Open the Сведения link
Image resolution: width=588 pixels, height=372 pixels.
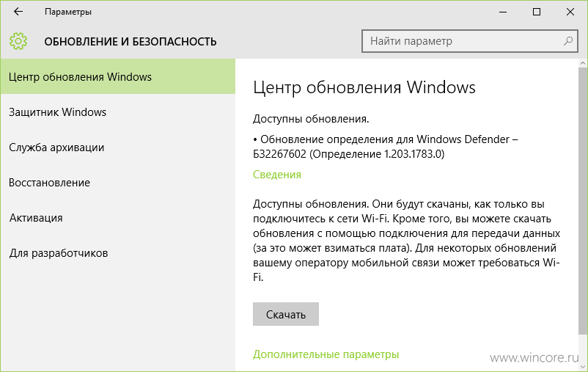point(276,175)
